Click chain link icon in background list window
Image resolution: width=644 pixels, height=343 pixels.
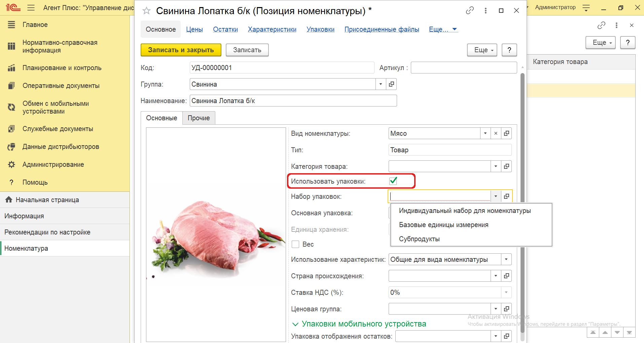point(601,25)
